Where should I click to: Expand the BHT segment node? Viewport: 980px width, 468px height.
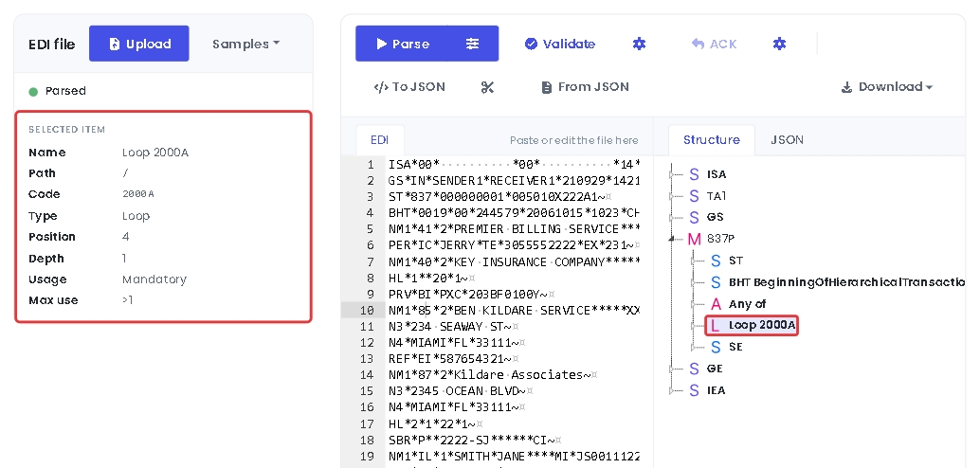pos(695,282)
